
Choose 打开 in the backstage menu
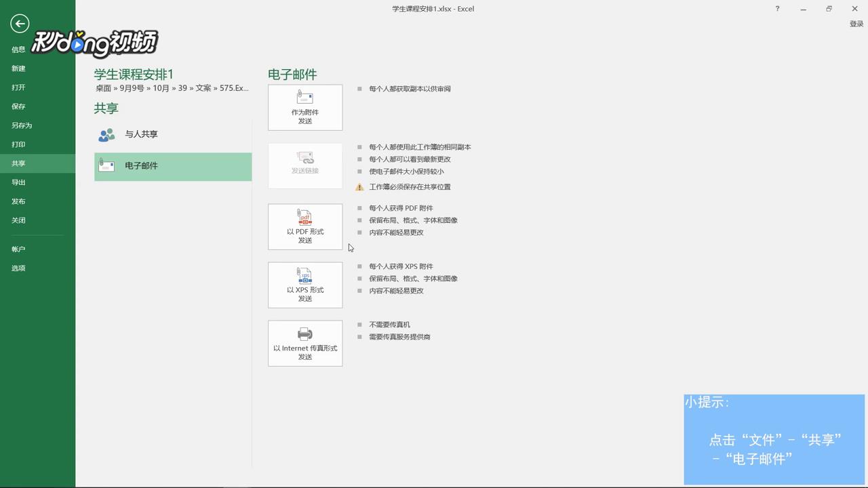(x=37, y=87)
